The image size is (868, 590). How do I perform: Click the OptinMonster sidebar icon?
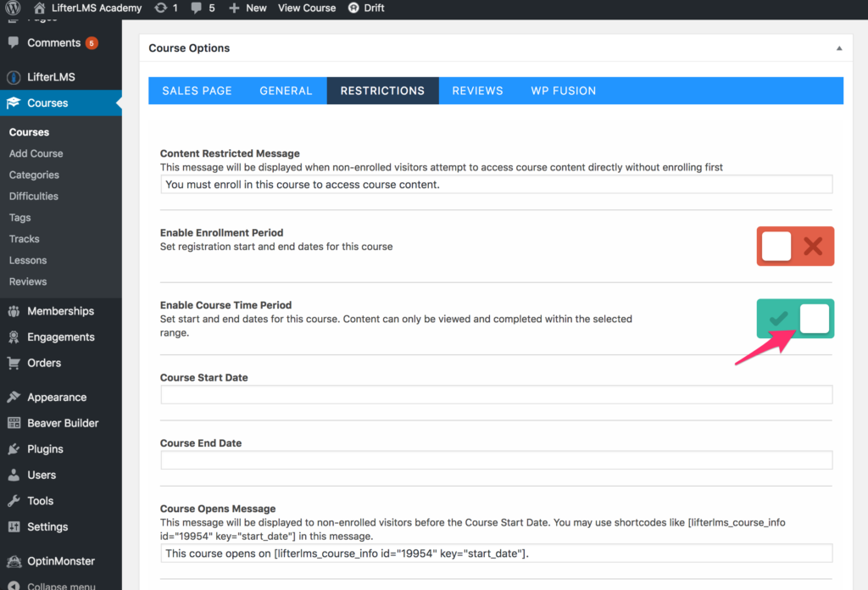pyautogui.click(x=14, y=561)
